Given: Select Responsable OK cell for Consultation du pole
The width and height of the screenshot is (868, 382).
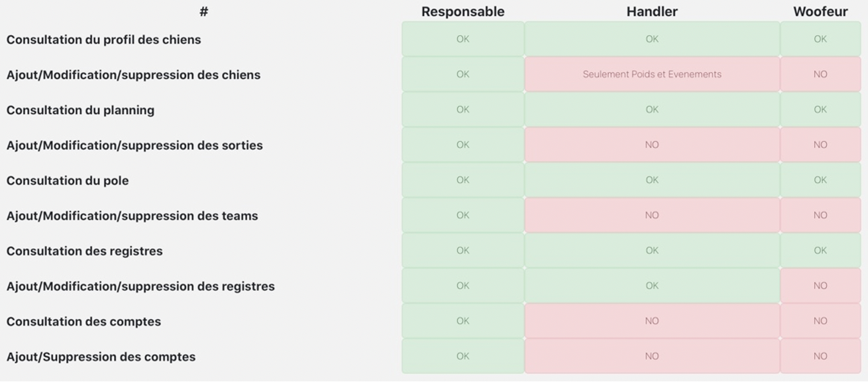Looking at the screenshot, I should tap(462, 180).
